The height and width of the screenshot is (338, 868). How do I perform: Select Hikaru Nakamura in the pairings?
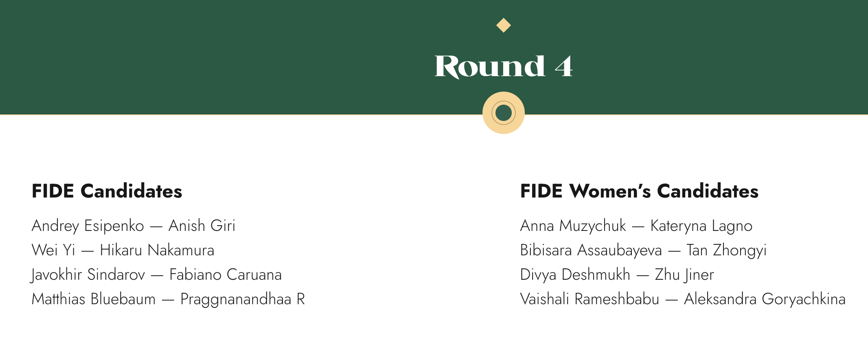click(157, 250)
